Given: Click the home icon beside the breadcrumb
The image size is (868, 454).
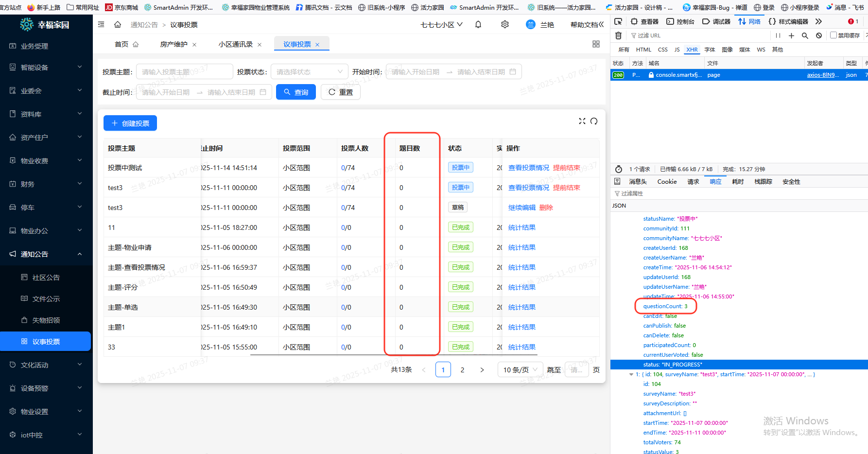Looking at the screenshot, I should pyautogui.click(x=117, y=24).
